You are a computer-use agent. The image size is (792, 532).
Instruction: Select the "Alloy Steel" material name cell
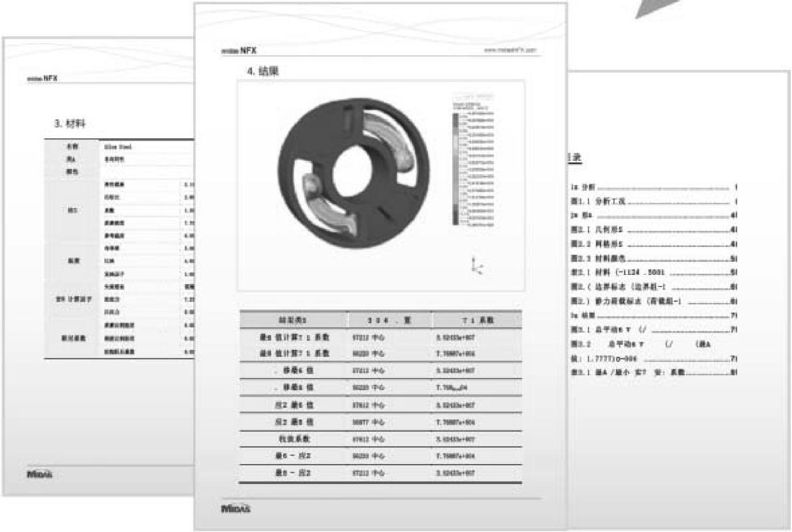point(118,147)
